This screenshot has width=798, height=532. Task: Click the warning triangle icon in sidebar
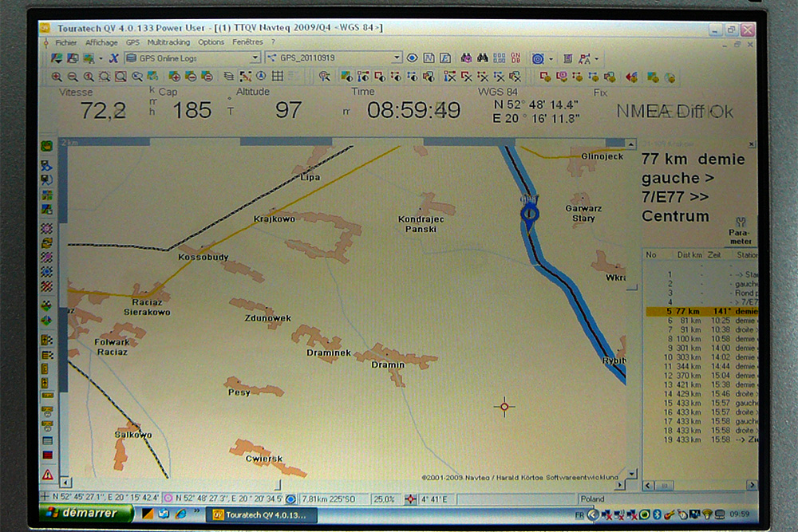(47, 475)
